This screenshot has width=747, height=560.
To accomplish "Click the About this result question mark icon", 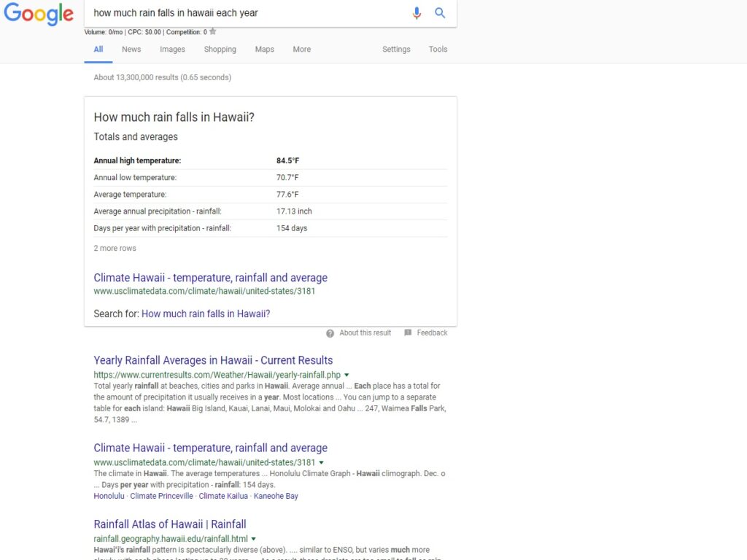I will [330, 333].
